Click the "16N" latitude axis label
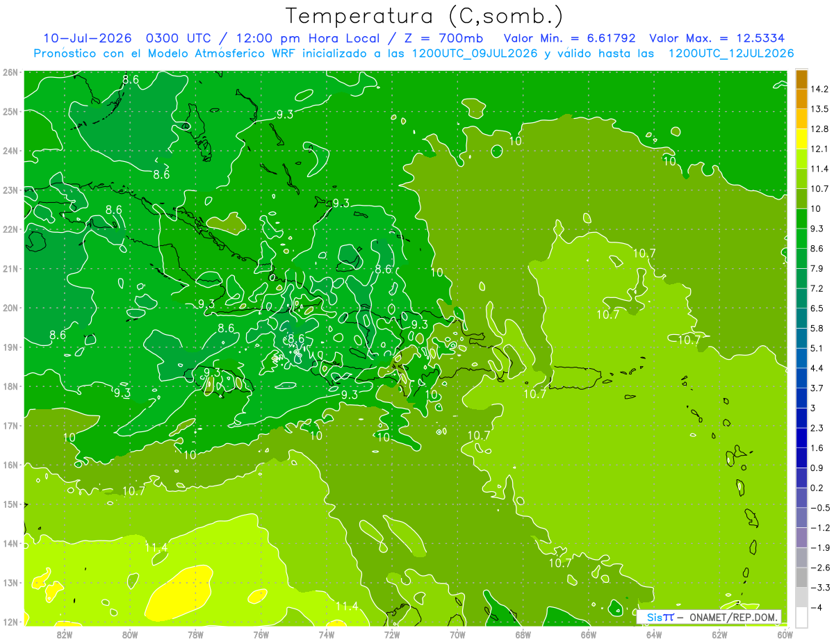The width and height of the screenshot is (834, 644). (10, 465)
